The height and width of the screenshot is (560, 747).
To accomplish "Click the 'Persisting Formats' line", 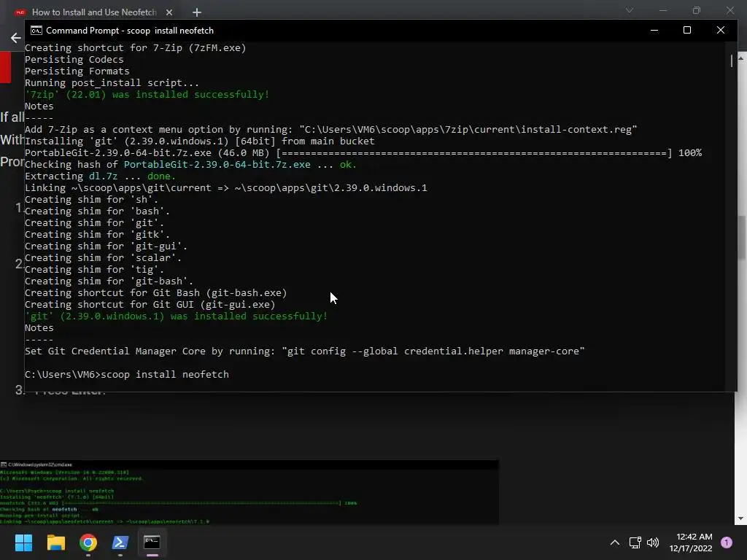I will [77, 71].
